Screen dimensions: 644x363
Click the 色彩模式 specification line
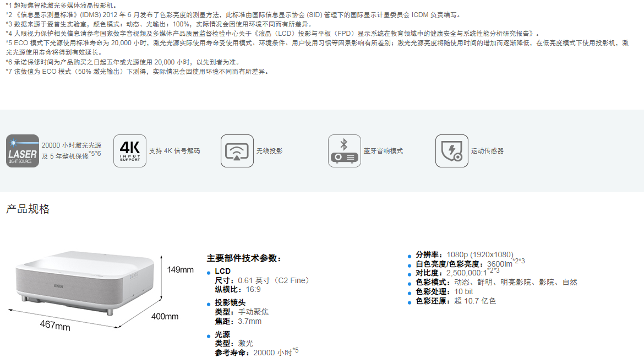pos(496,282)
